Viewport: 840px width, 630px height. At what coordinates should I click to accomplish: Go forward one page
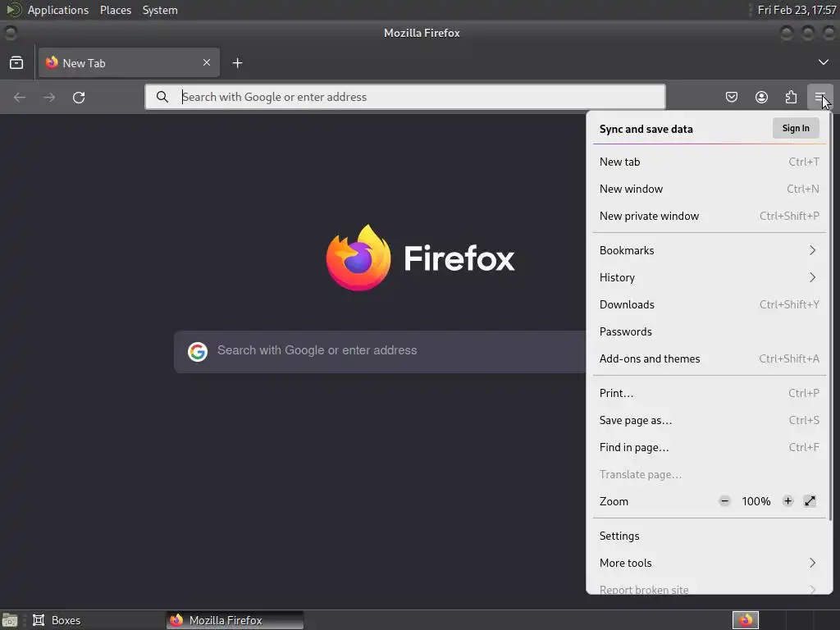tap(48, 97)
